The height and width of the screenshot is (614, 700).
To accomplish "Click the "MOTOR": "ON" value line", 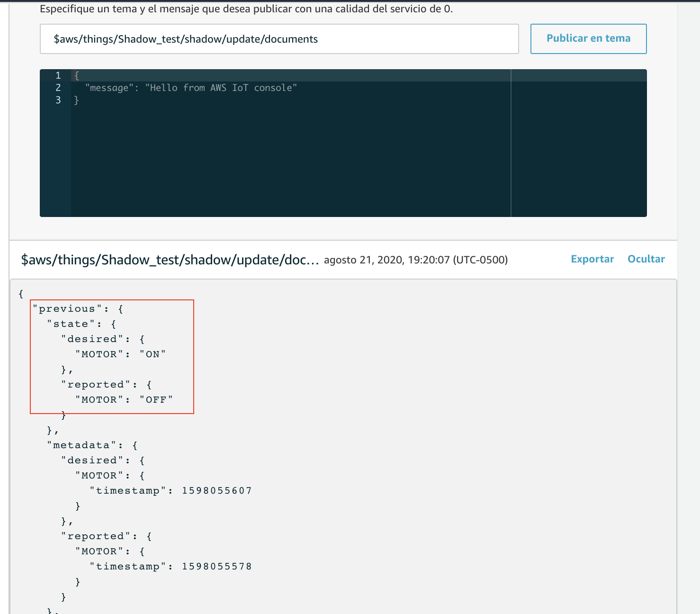I will click(120, 354).
